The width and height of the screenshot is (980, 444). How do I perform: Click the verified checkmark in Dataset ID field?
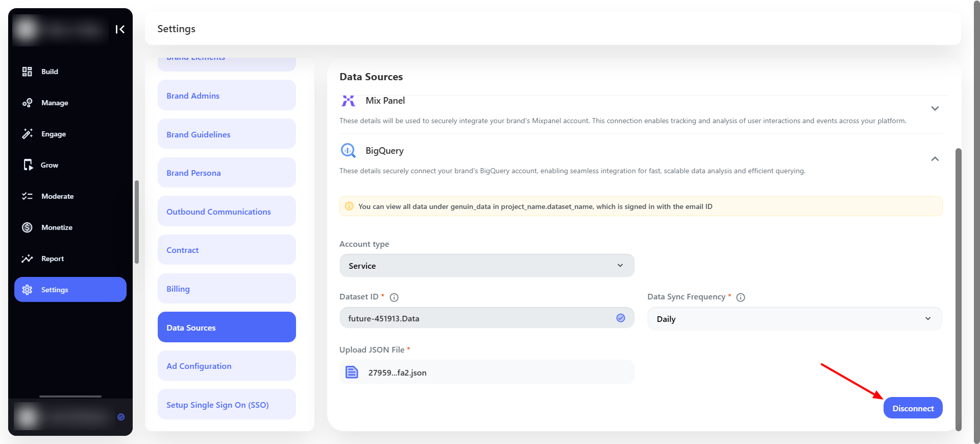(x=621, y=318)
